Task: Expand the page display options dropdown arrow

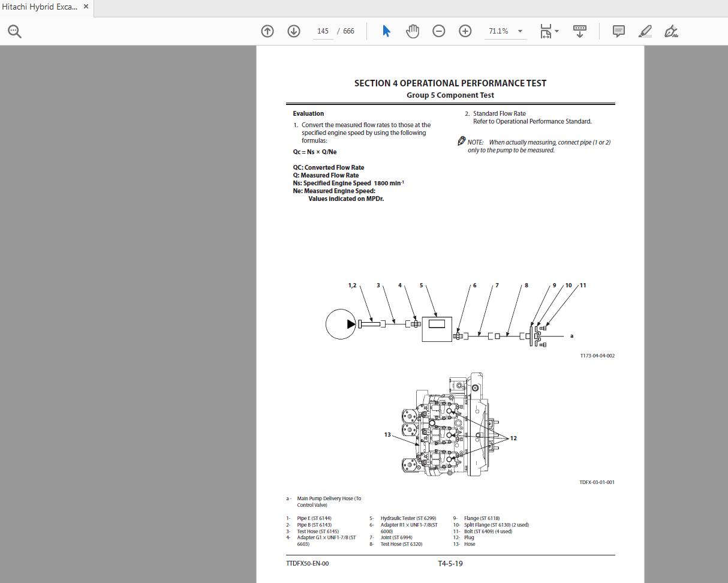Action: [556, 31]
